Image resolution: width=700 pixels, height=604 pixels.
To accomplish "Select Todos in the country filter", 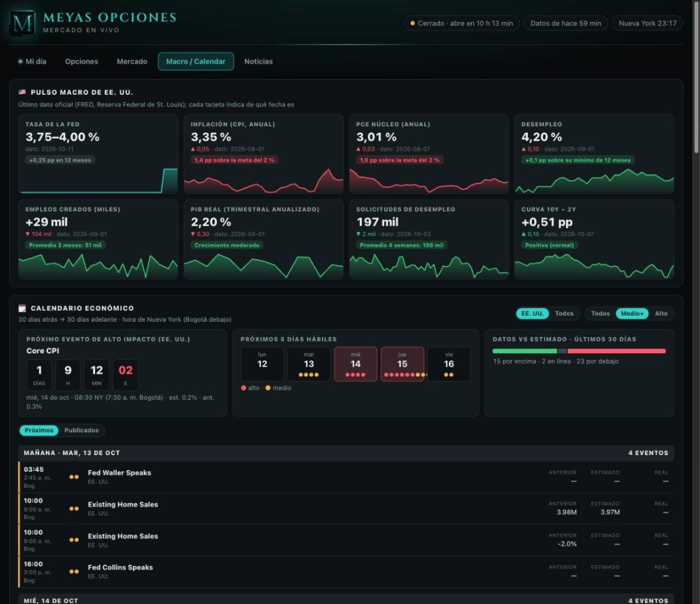I will 564,313.
